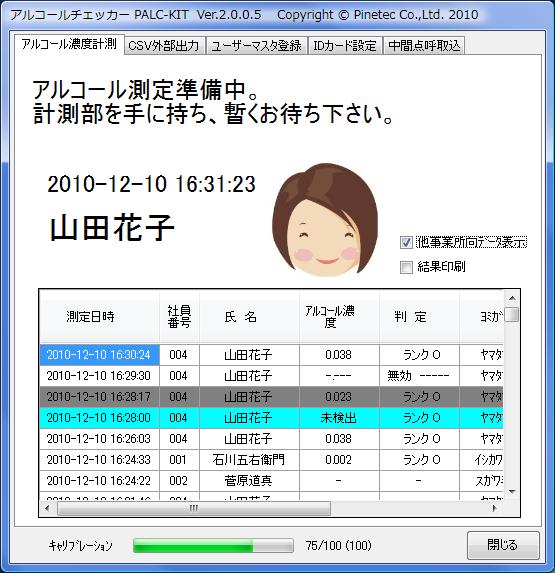
Task: Open the ユーザーマスタ登録 tab
Action: tap(256, 46)
